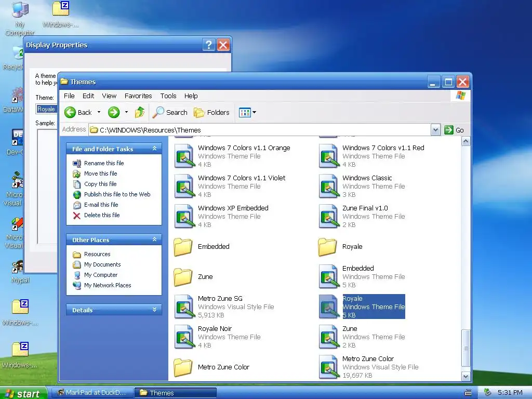
Task: Click the Mypal desktop shortcut icon
Action: [17, 267]
